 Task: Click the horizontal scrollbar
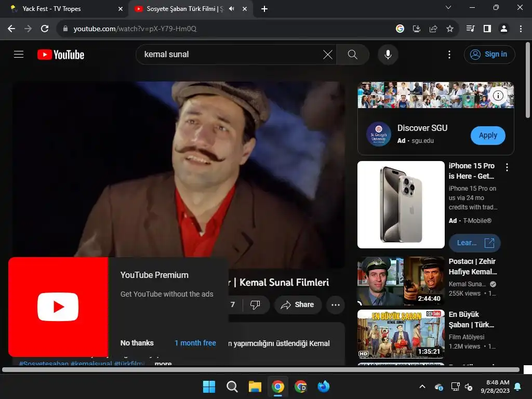261,370
